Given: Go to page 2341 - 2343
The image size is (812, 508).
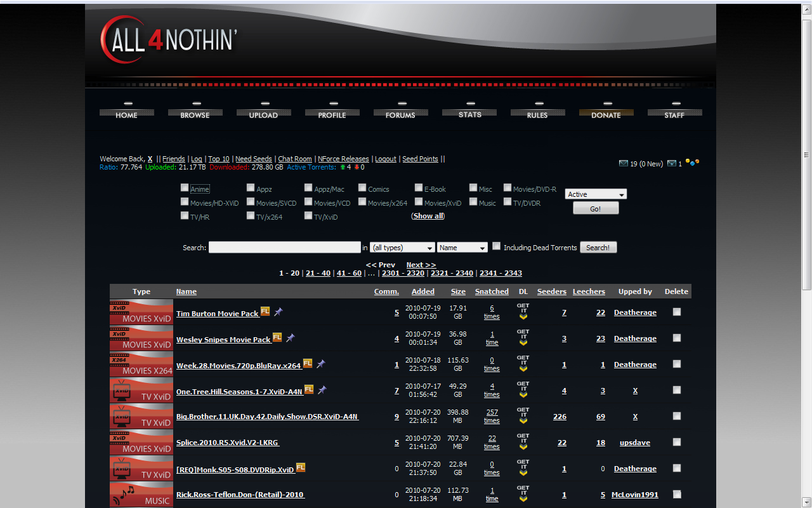Looking at the screenshot, I should tap(501, 273).
